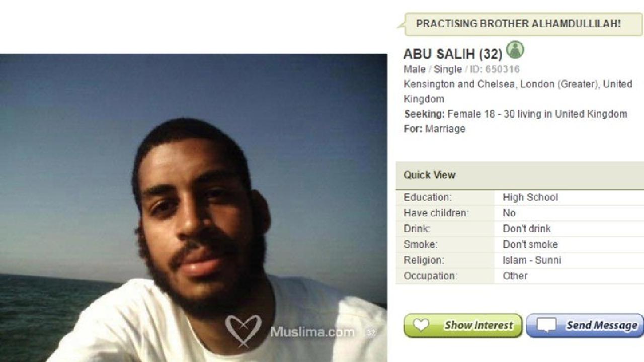The height and width of the screenshot is (362, 644).
Task: Click the Send Message button
Action: [x=585, y=325]
